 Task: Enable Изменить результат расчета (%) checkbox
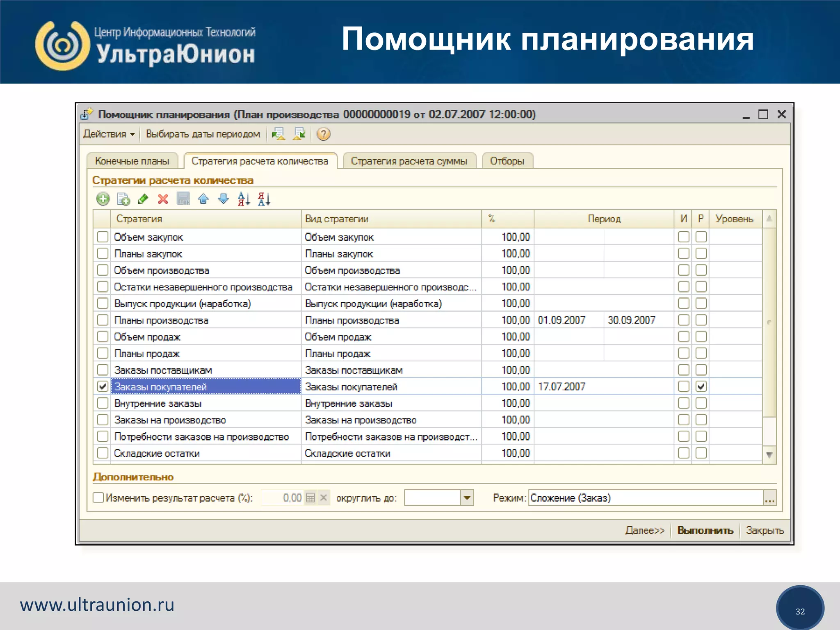coord(98,498)
